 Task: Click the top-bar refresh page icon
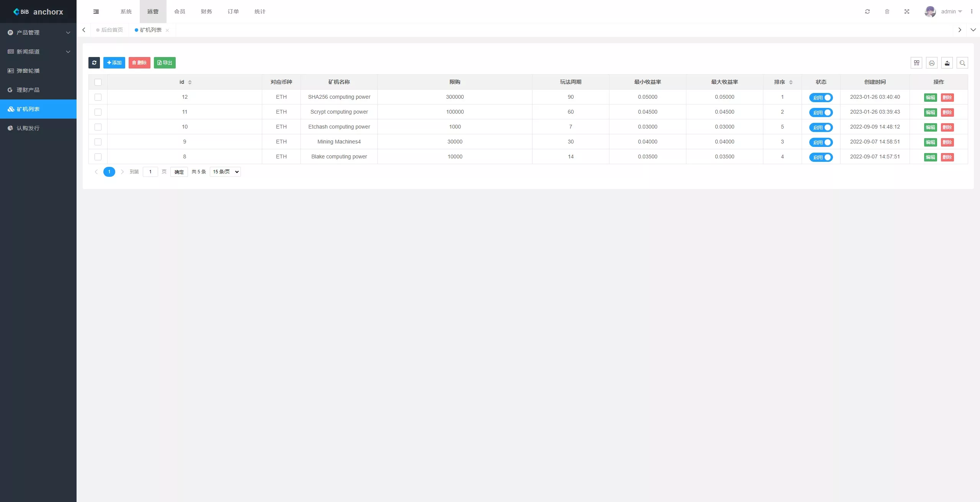pos(867,11)
